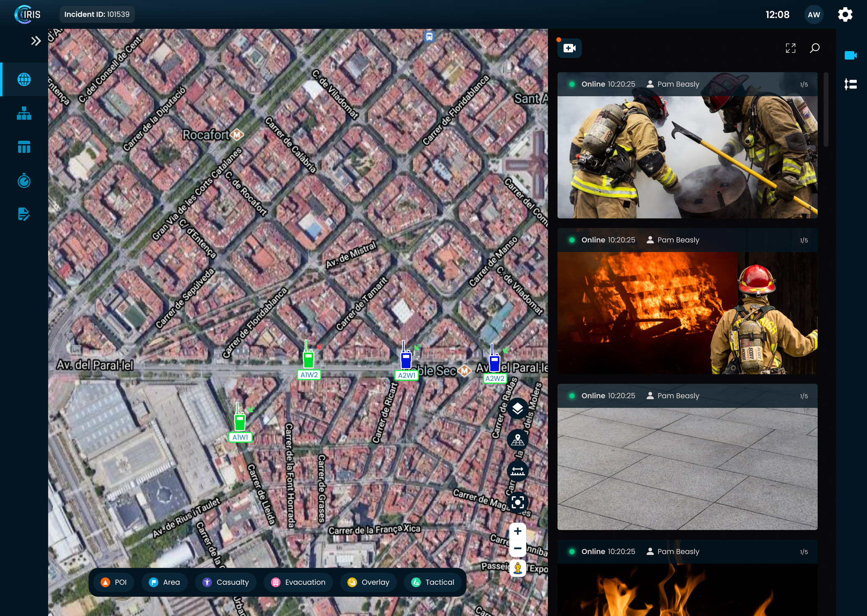Toggle the Casualty filter chip
Screen dimensions: 867x616
(226, 582)
